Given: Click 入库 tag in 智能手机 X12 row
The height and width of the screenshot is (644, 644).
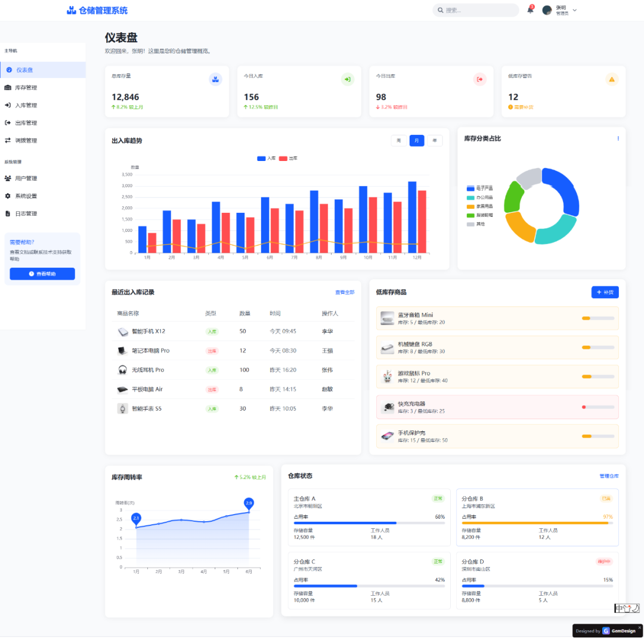Looking at the screenshot, I should 212,332.
